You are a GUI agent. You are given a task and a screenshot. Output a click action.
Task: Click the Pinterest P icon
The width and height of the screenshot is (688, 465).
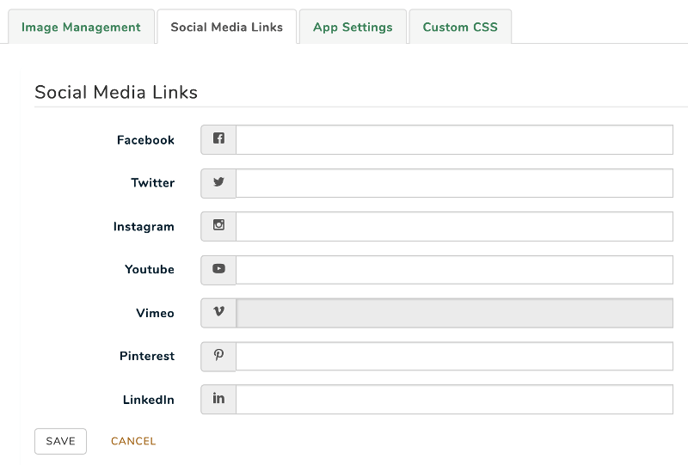click(x=219, y=355)
